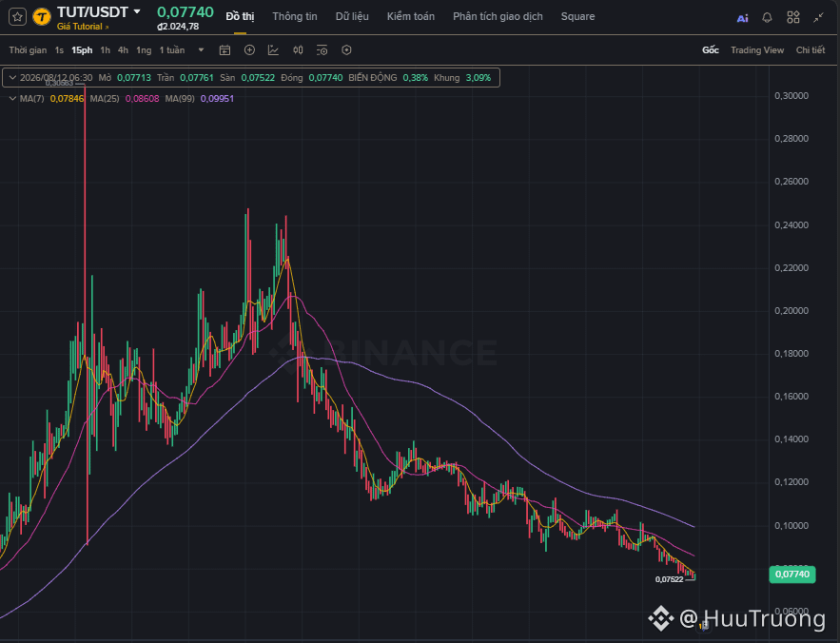The image size is (840, 643).
Task: Open the hexagon chart settings icon
Action: [346, 49]
